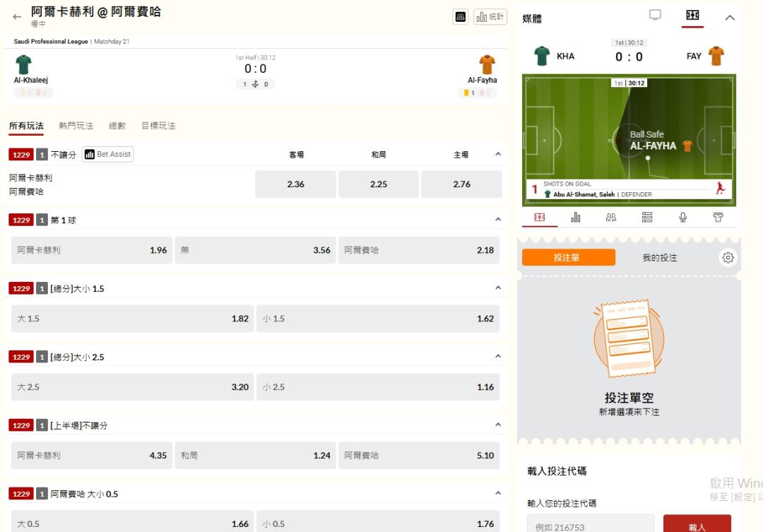Switch to 我的投注 tab
This screenshot has height=532, width=763.
pyautogui.click(x=659, y=257)
